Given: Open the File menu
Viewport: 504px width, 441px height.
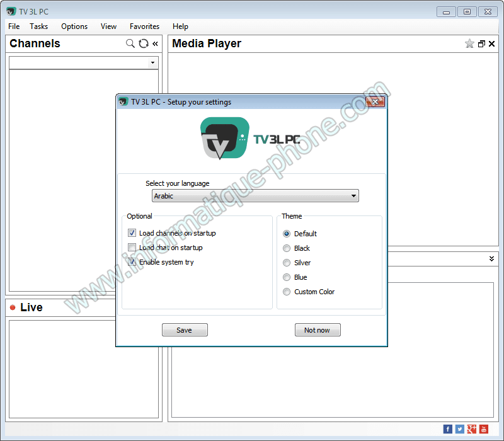Looking at the screenshot, I should (x=14, y=26).
